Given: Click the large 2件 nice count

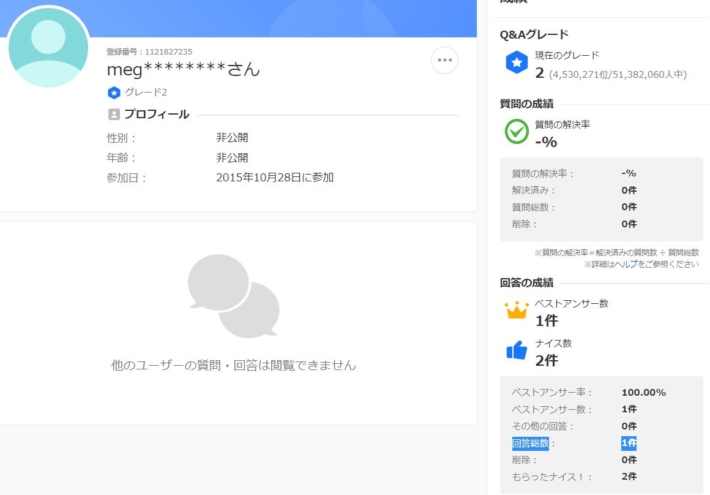Looking at the screenshot, I should (547, 361).
